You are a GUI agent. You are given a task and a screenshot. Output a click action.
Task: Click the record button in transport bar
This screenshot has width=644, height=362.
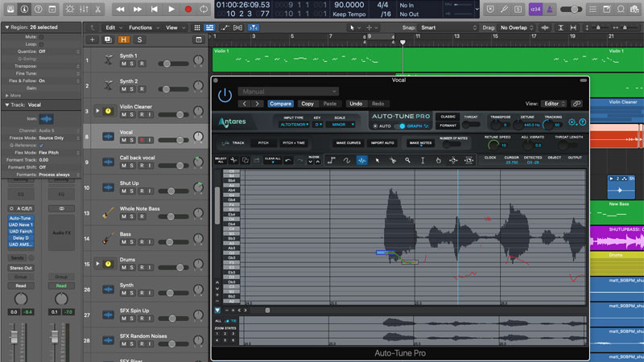pyautogui.click(x=188, y=9)
